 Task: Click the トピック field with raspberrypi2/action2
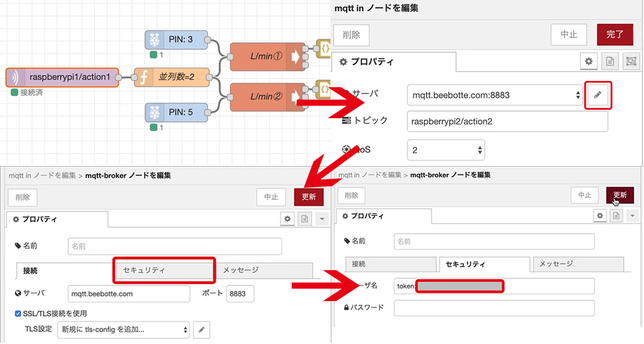pyautogui.click(x=507, y=122)
